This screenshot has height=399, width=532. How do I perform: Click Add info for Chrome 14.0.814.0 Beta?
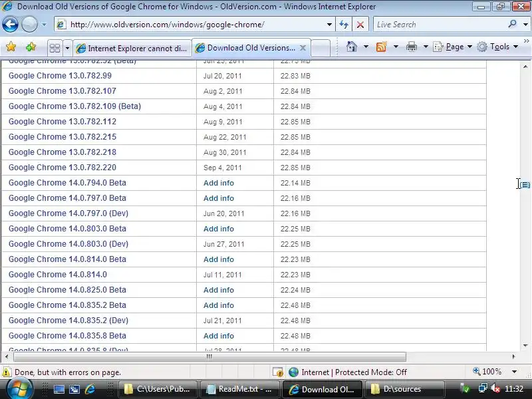(219, 259)
